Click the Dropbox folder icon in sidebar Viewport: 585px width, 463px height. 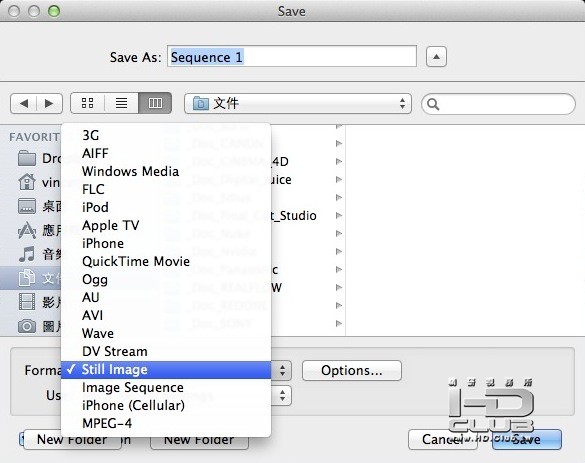click(27, 158)
